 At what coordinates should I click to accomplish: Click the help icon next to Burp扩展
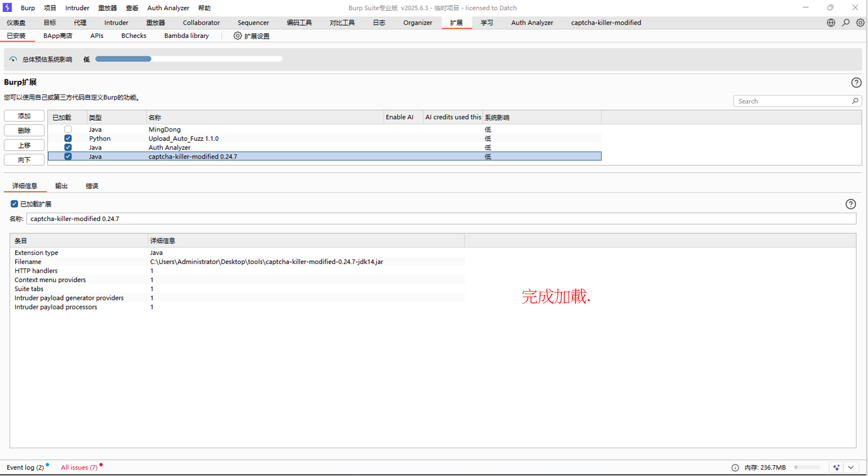pos(856,83)
